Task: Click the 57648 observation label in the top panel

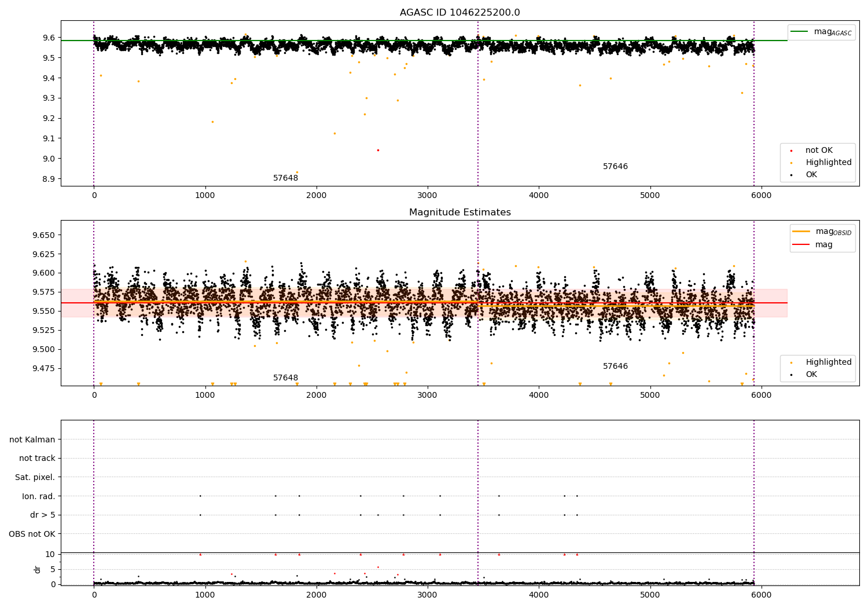Action: (x=285, y=178)
